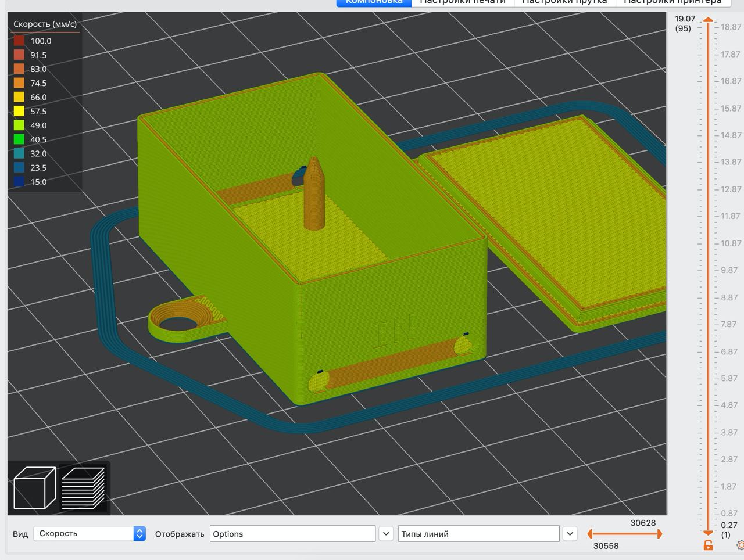Click the 66.0 speed color swatch

pyautogui.click(x=19, y=97)
